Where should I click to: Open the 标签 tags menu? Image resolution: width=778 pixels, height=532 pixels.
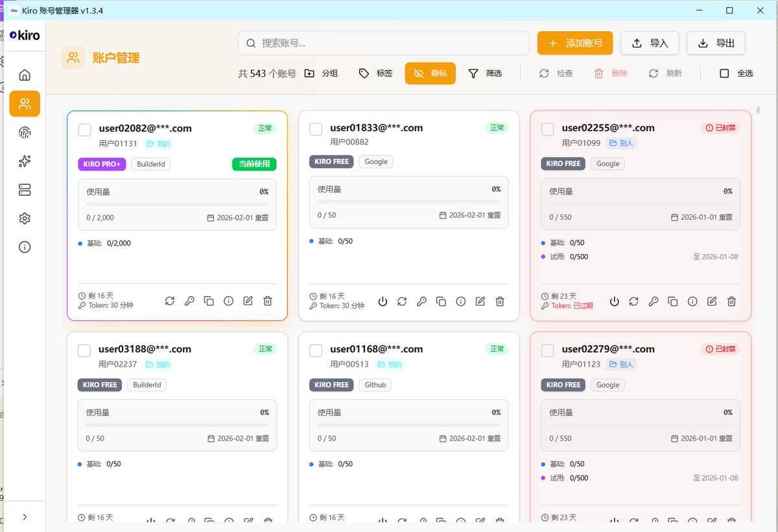tap(376, 73)
